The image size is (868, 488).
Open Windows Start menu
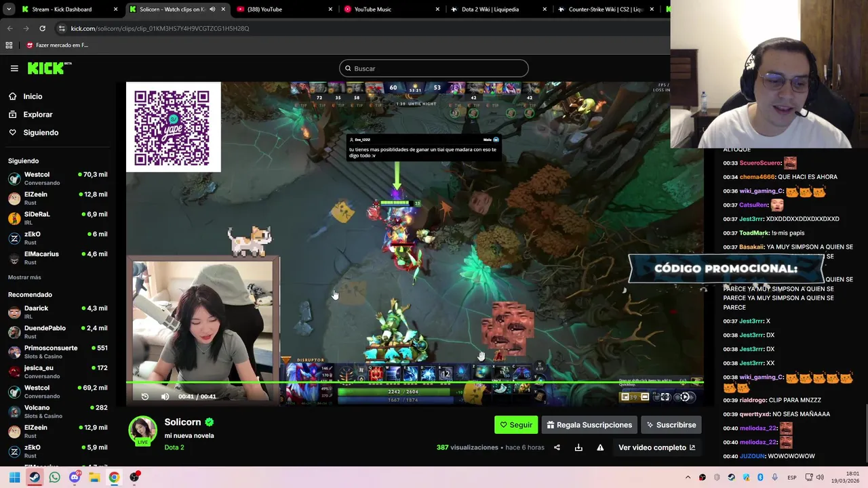point(15,477)
